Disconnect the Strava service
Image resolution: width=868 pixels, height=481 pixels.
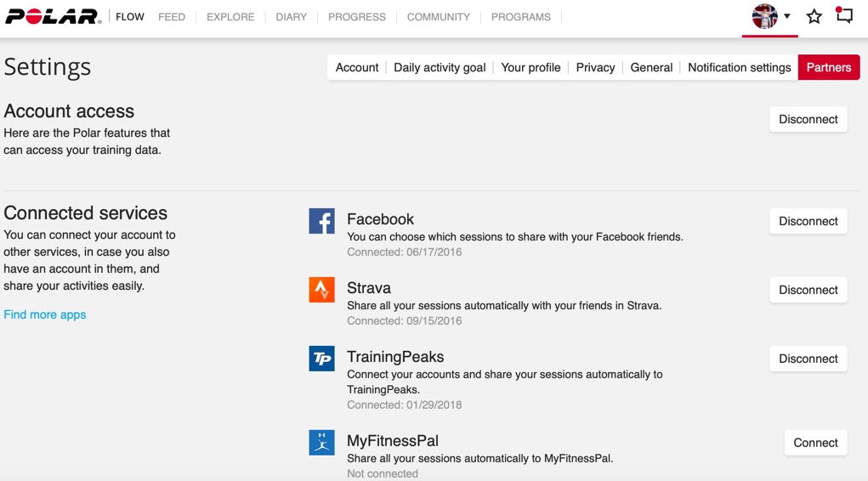[808, 290]
